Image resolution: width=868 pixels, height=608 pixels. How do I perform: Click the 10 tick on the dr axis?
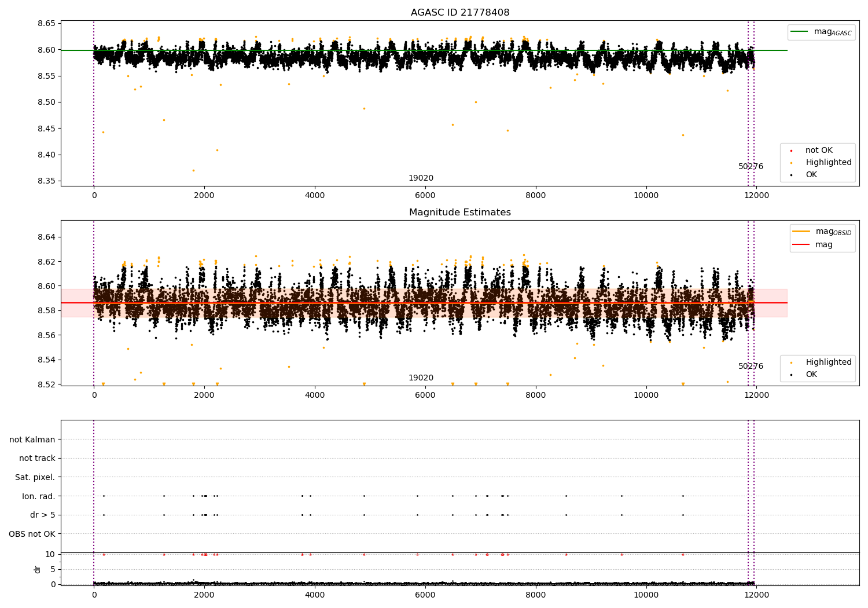pos(50,554)
